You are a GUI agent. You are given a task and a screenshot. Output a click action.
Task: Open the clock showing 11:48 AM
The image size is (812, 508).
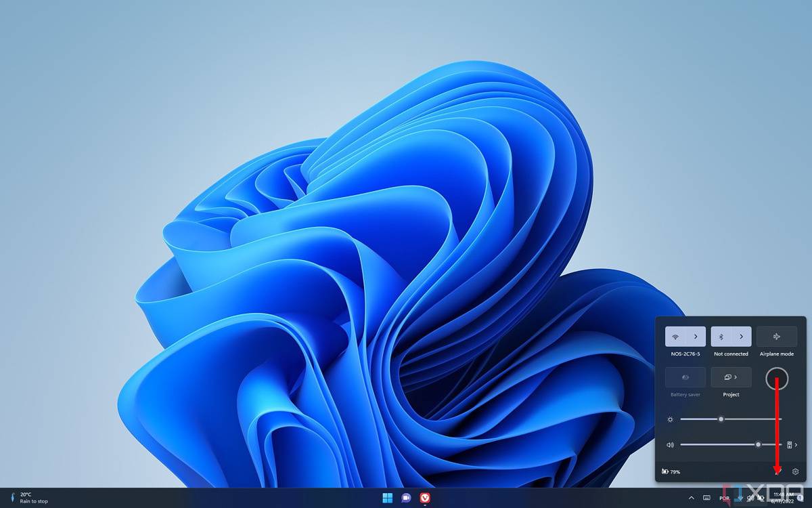click(784, 498)
